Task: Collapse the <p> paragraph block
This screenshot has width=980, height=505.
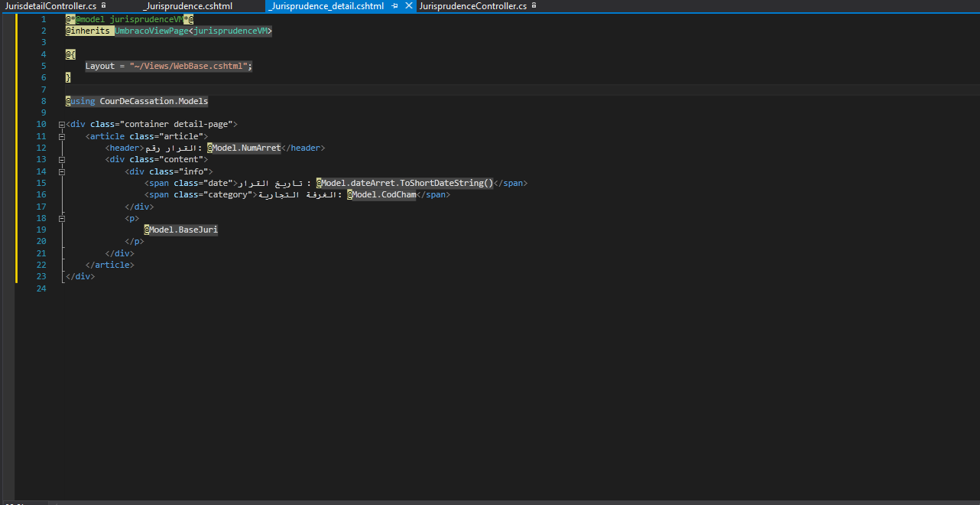Action: [61, 218]
